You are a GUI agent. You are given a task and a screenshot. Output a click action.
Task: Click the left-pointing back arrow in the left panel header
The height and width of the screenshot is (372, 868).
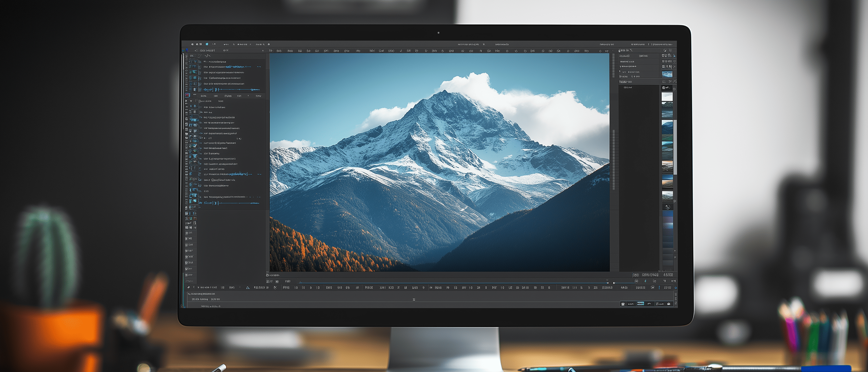(x=196, y=51)
